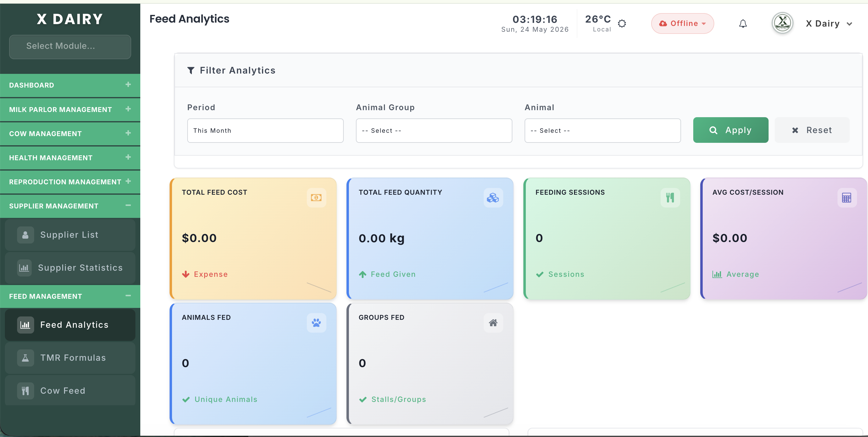Image resolution: width=868 pixels, height=437 pixels.
Task: Collapse Feed Management section
Action: 70,296
